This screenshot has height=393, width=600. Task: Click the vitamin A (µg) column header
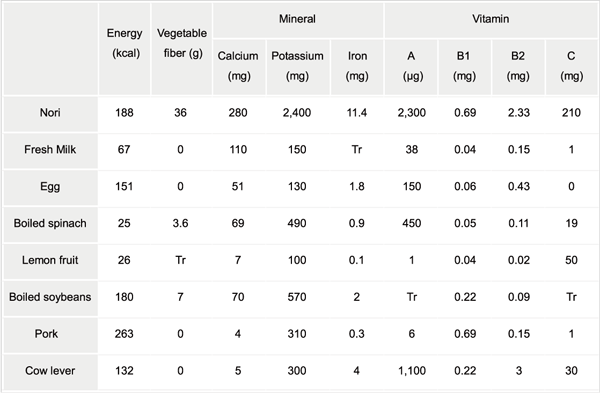point(412,66)
